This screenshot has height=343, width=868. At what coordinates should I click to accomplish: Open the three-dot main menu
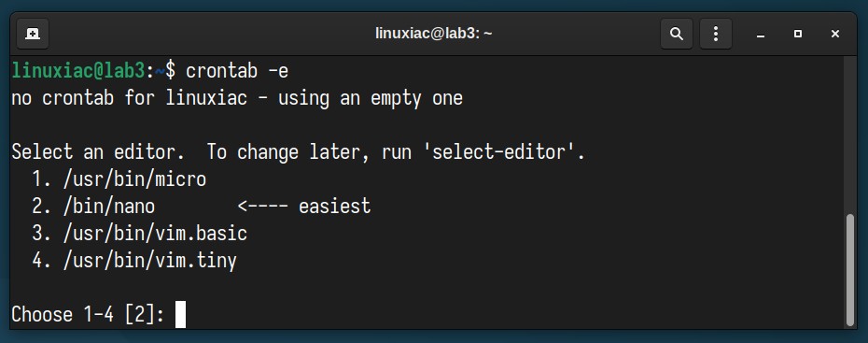[x=716, y=34]
